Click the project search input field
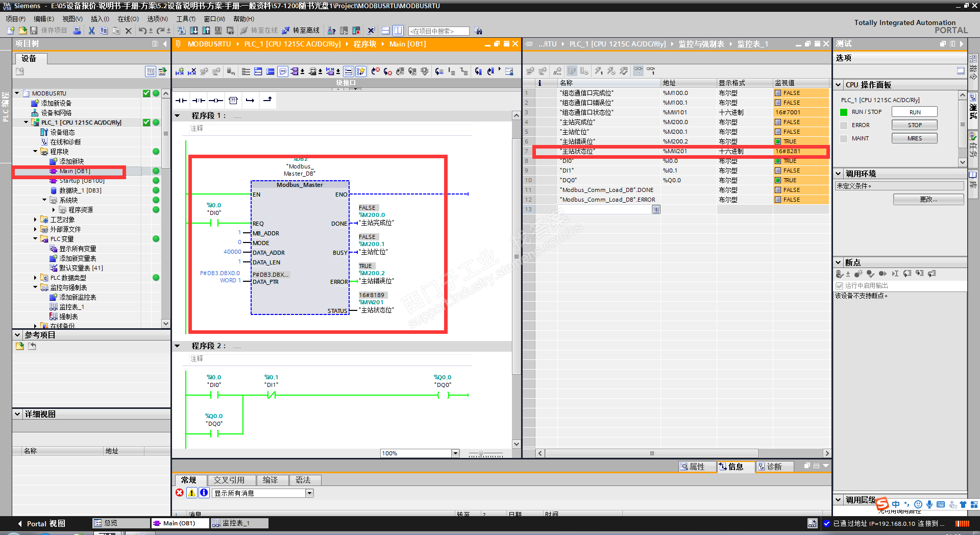 click(x=438, y=31)
